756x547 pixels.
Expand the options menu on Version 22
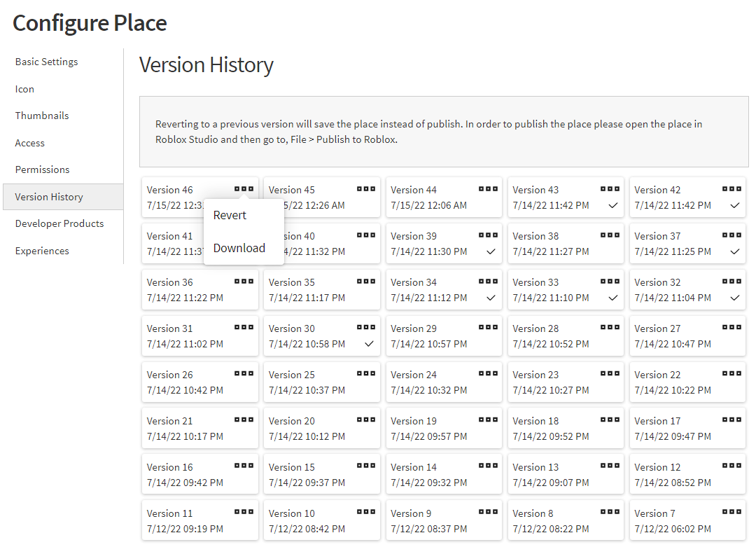[x=731, y=373]
